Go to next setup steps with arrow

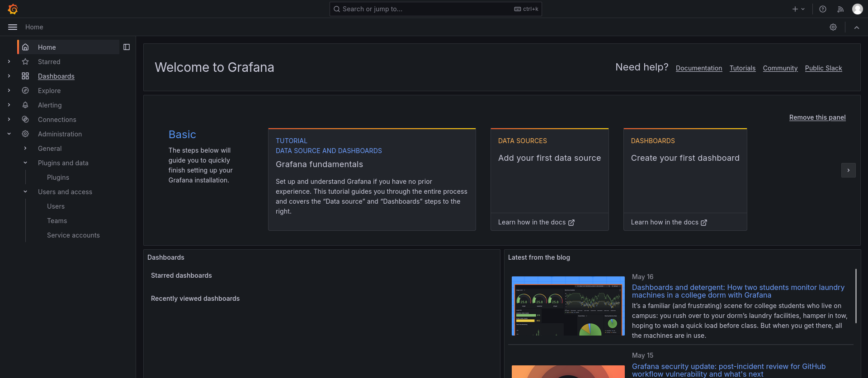click(848, 170)
